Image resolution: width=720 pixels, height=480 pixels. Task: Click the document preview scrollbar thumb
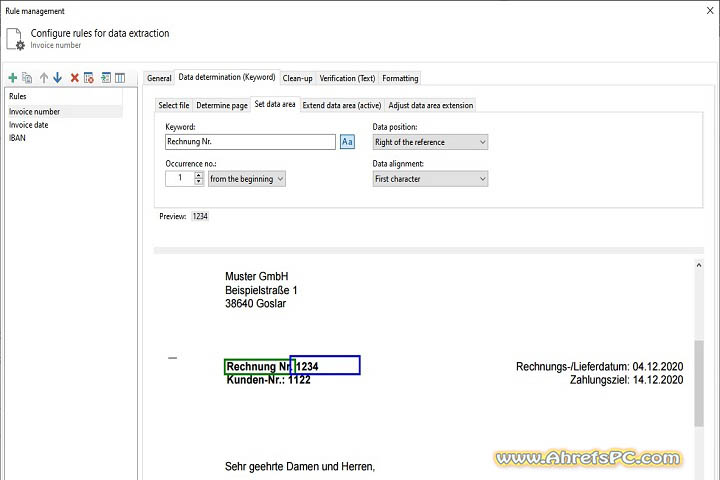click(x=698, y=383)
